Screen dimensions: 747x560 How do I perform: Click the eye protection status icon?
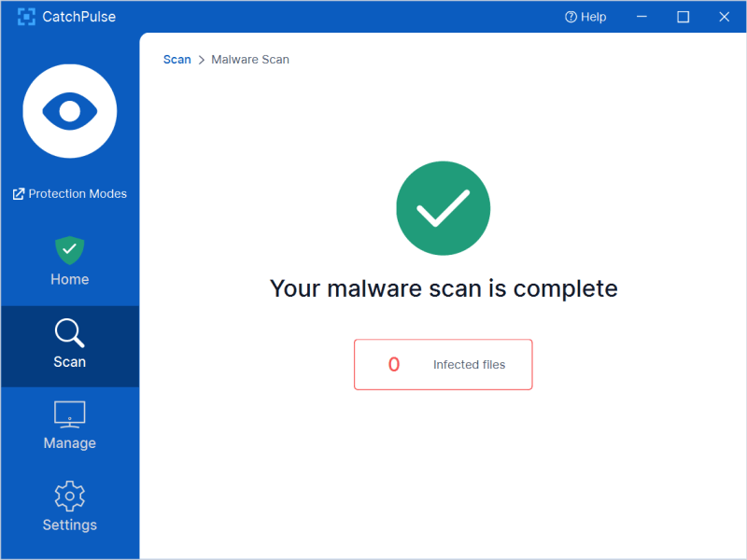(x=70, y=111)
